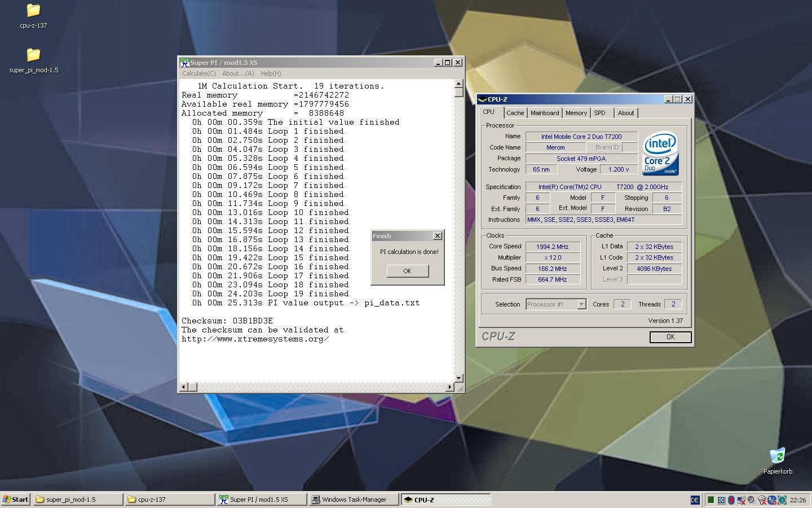Click the Checksum: 03B1BD3E line
The height and width of the screenshot is (508, 812).
tap(227, 321)
